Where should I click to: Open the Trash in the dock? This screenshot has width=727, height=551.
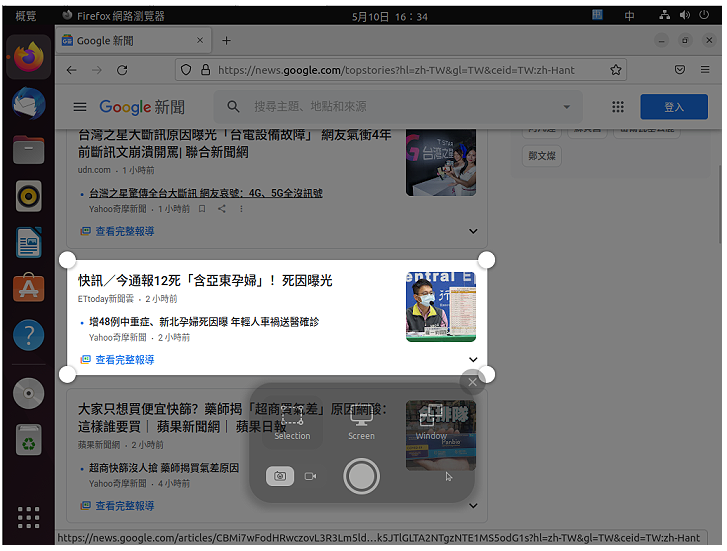tap(29, 440)
